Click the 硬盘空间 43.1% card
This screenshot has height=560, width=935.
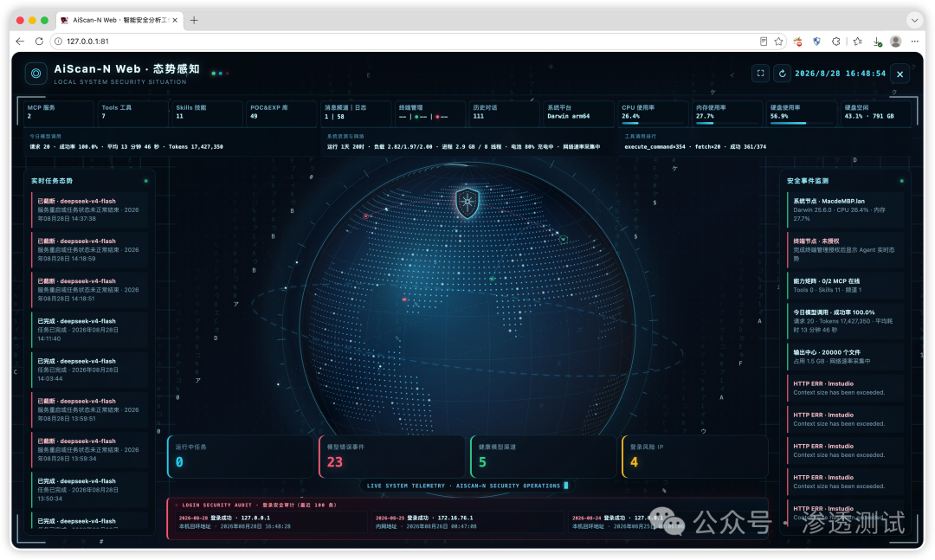pos(876,113)
